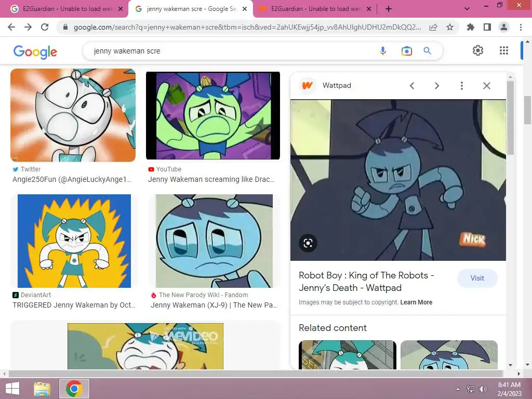Viewport: 532px width, 399px height.
Task: Open the tab search dropdown arrow
Action: 467,9
